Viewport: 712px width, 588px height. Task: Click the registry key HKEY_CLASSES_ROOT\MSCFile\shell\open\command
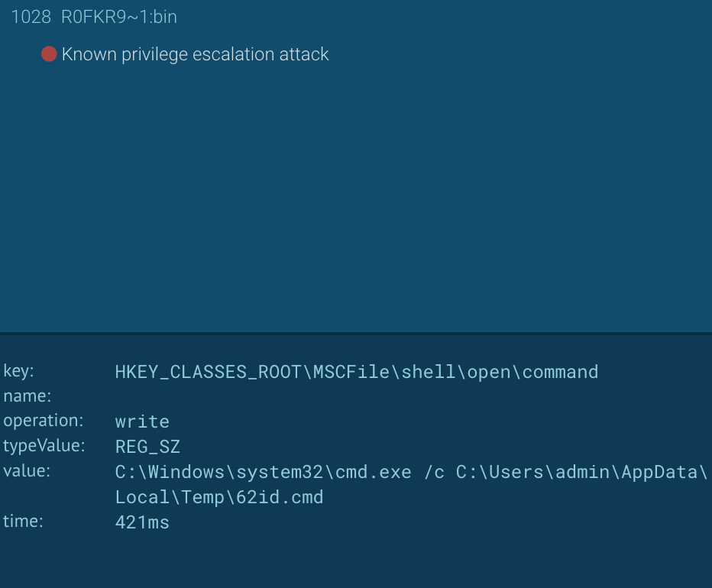pos(356,372)
